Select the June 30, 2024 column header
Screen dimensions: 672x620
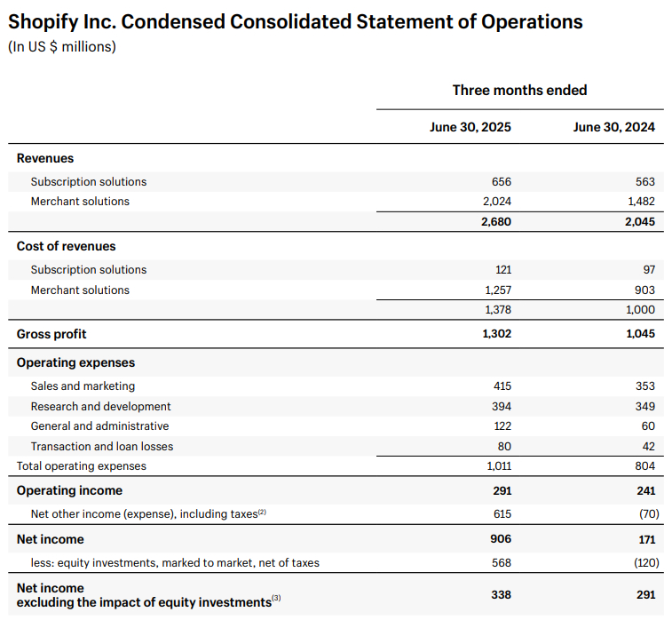613,127
